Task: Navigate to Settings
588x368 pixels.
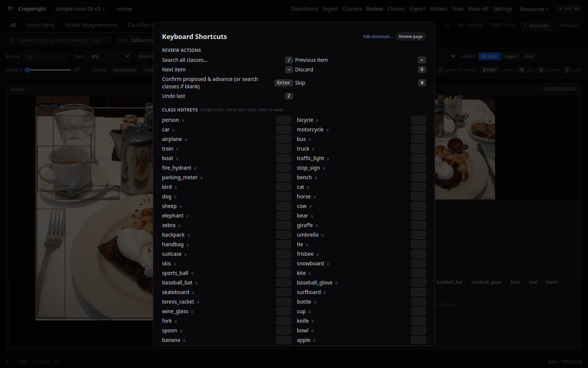Action: tap(502, 9)
